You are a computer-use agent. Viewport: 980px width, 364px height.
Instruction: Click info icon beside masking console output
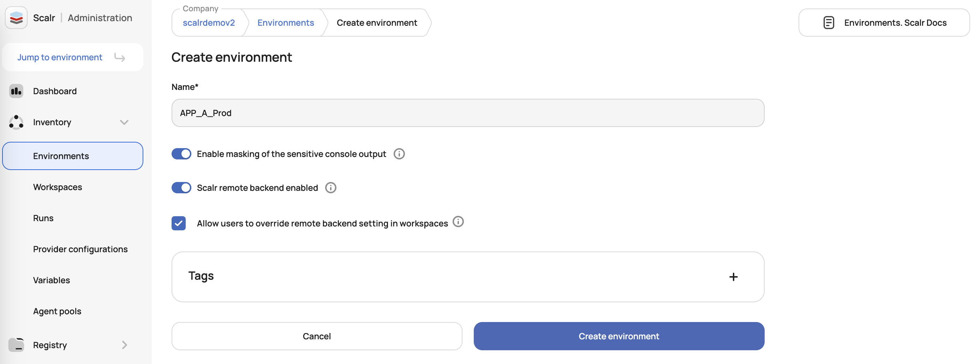399,154
